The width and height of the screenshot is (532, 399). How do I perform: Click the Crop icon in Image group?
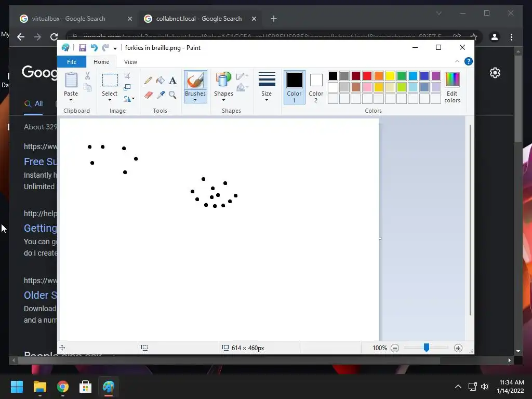coord(127,76)
